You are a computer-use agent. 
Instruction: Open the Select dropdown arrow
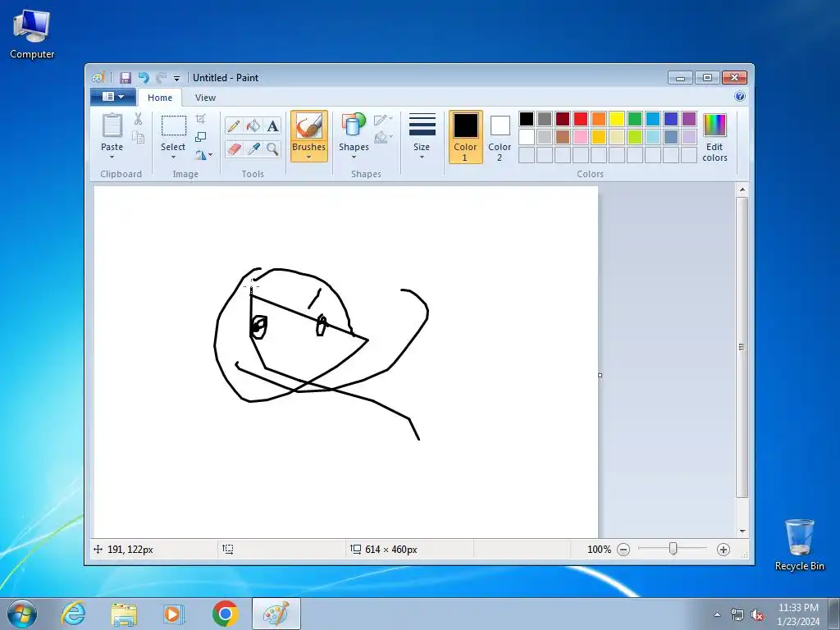click(174, 157)
